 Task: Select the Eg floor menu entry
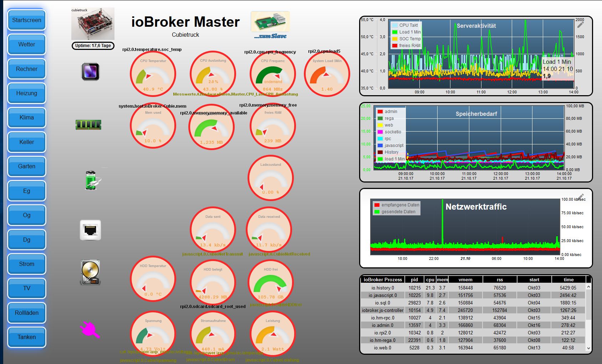(x=27, y=191)
